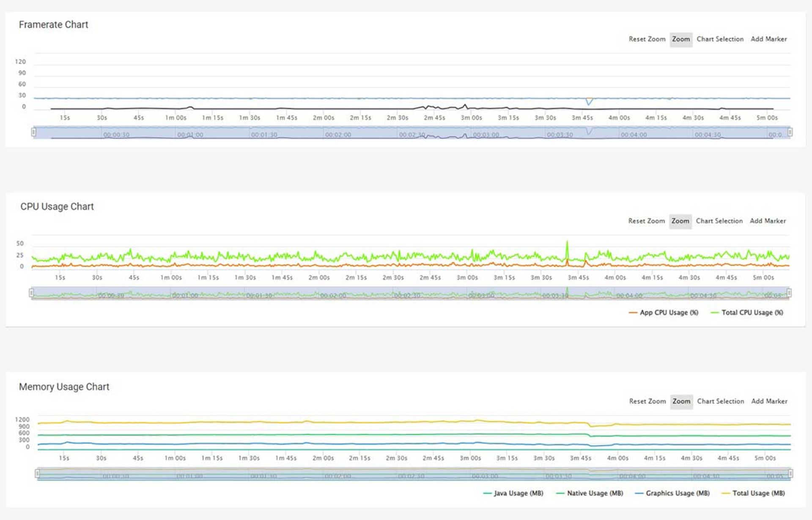Image resolution: width=812 pixels, height=520 pixels.
Task: Click Add Marker in CPU Usage Chart
Action: [x=768, y=221]
